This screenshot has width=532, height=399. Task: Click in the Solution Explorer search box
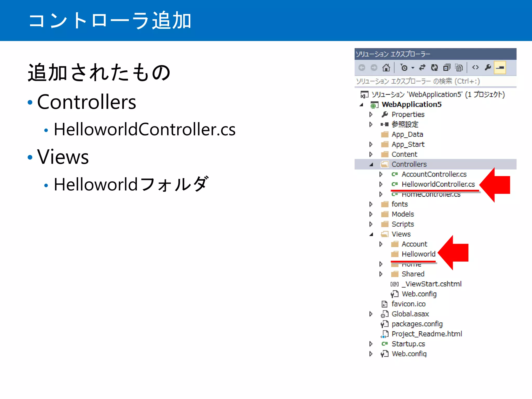435,81
